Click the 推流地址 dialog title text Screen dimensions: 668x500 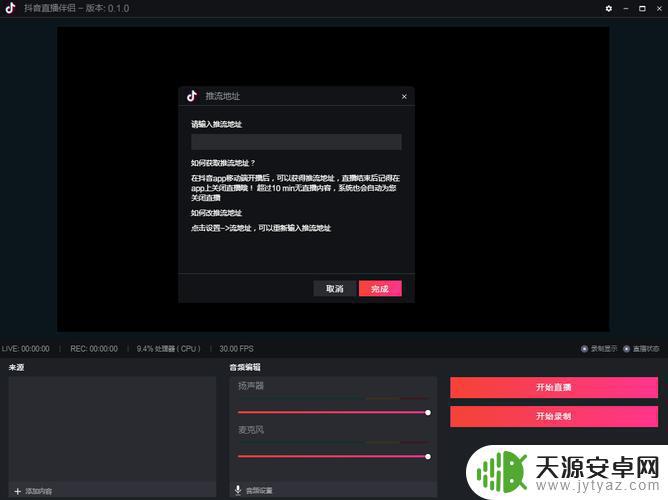222,96
